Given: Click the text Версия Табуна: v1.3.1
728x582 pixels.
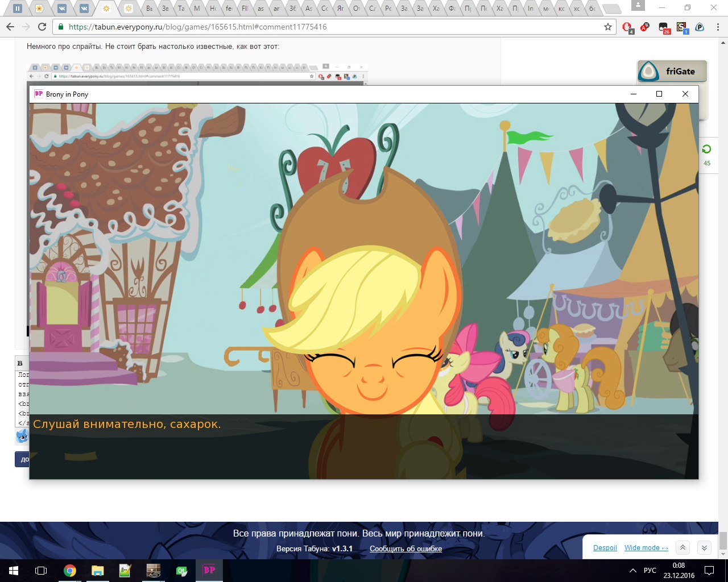Looking at the screenshot, I should (x=315, y=548).
